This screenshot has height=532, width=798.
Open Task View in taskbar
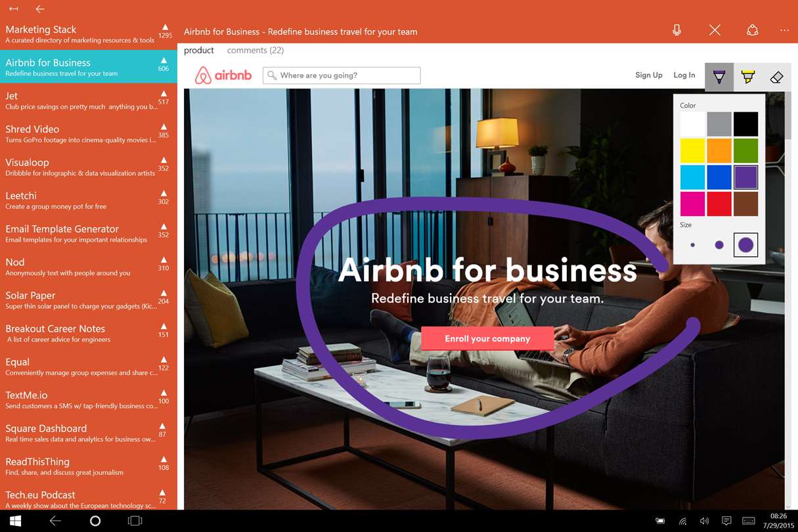tap(135, 521)
